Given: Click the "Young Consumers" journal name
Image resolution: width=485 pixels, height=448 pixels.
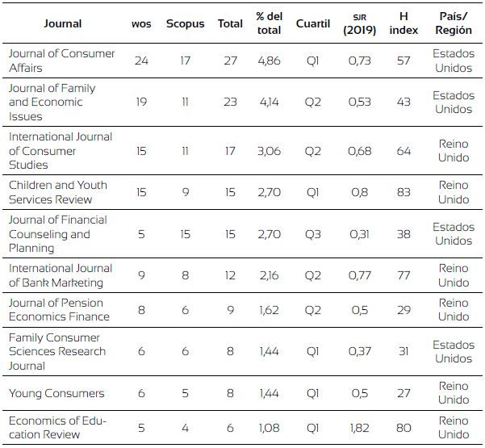Looking at the screenshot, I should point(56,393).
